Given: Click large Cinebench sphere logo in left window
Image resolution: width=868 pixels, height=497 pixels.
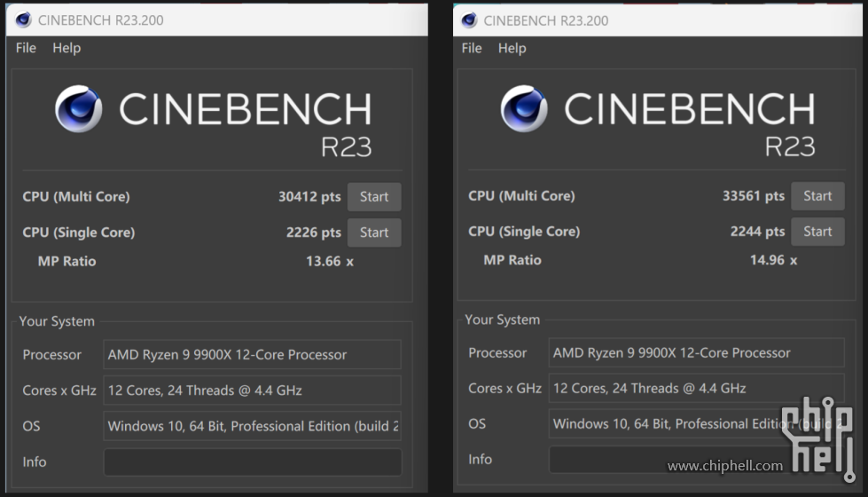Looking at the screenshot, I should click(x=79, y=108).
